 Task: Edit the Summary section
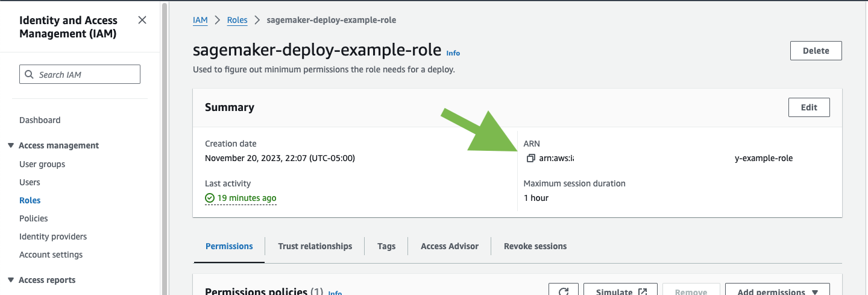[809, 107]
